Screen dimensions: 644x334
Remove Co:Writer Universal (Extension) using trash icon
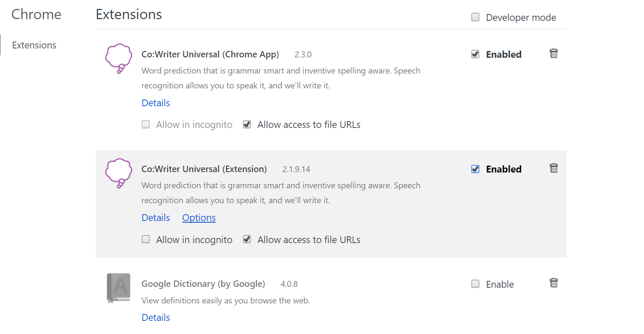point(553,168)
